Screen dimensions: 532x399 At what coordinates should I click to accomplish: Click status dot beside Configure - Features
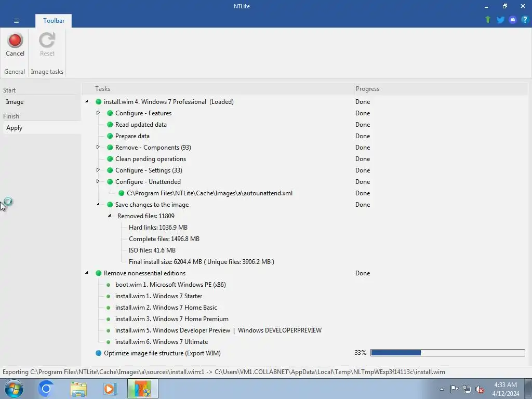[x=110, y=113]
